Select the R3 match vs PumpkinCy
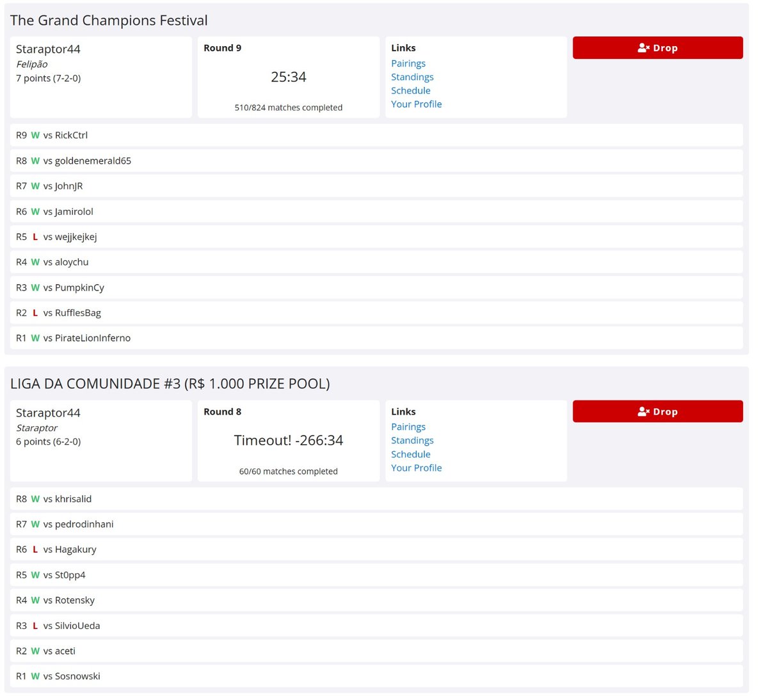The image size is (768, 700). point(376,287)
